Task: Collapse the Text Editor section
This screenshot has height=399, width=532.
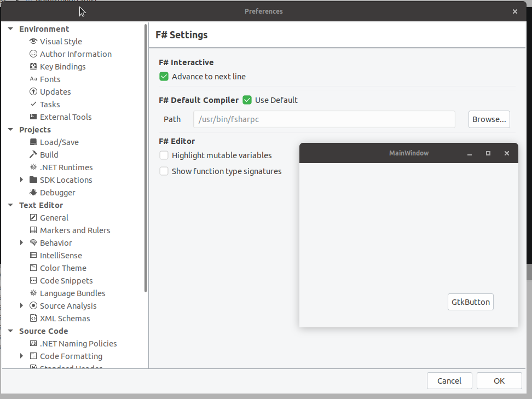Action: (10, 205)
